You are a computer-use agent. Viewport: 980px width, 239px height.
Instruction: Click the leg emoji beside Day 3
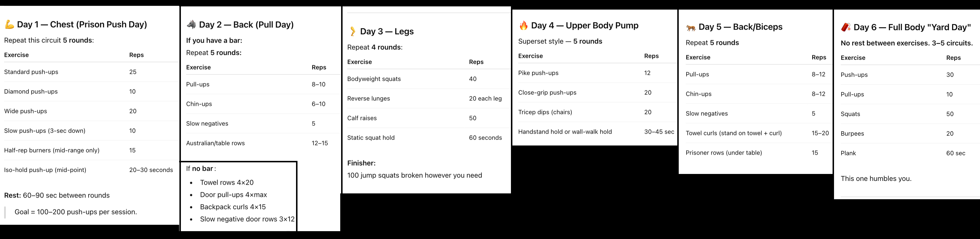tap(353, 32)
